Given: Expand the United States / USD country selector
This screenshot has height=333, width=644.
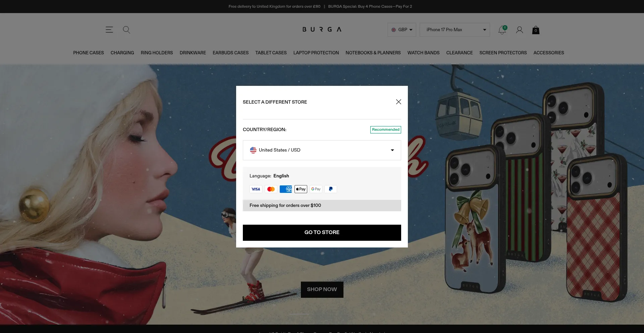Looking at the screenshot, I should click(x=322, y=150).
